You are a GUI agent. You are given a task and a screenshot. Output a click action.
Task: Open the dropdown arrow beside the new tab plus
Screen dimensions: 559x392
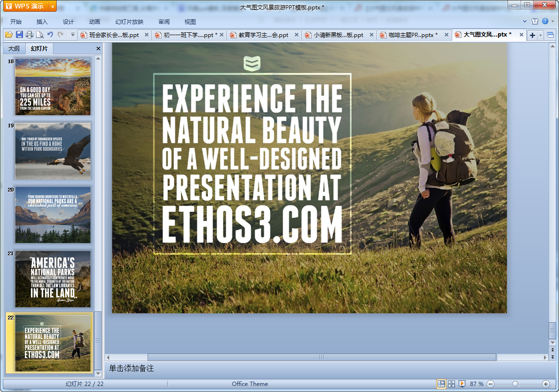[x=540, y=35]
